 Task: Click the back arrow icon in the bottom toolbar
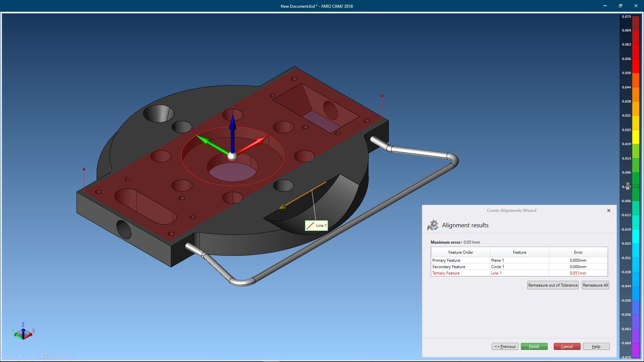(6, 355)
